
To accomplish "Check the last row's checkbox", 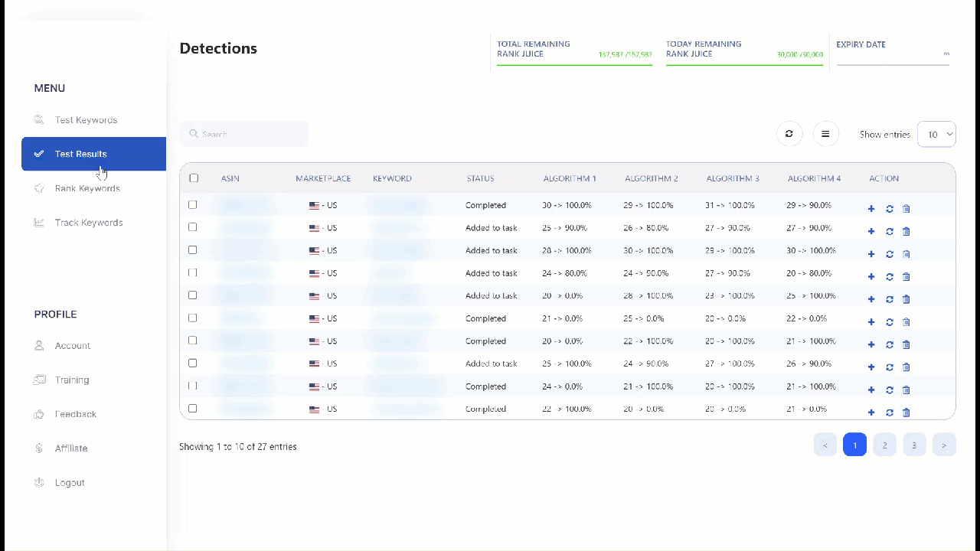I will [x=193, y=409].
